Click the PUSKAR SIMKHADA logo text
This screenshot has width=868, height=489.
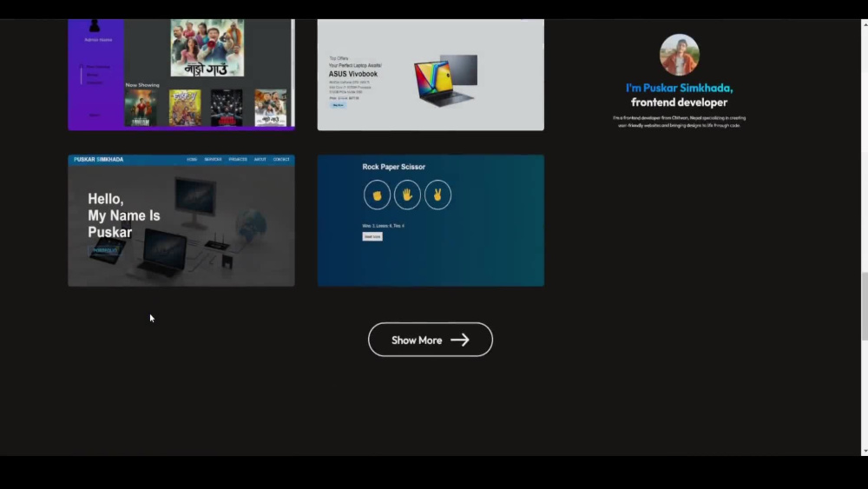[x=99, y=160]
